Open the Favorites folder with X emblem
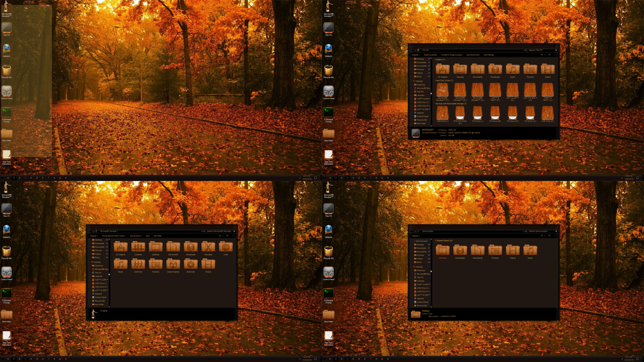644x362 pixels. click(208, 247)
